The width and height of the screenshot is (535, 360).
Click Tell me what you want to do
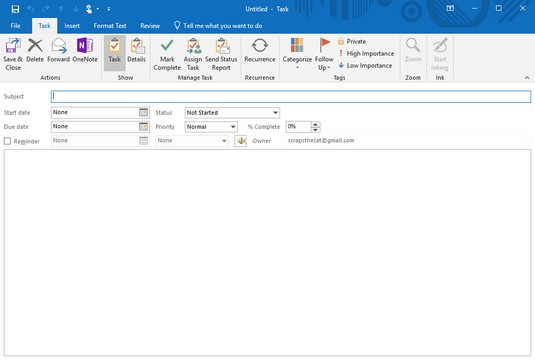click(218, 26)
